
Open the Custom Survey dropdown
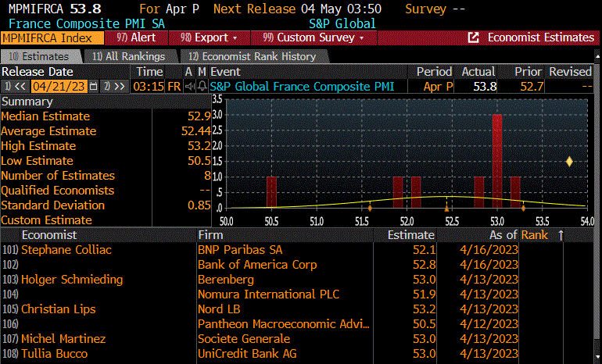(314, 37)
